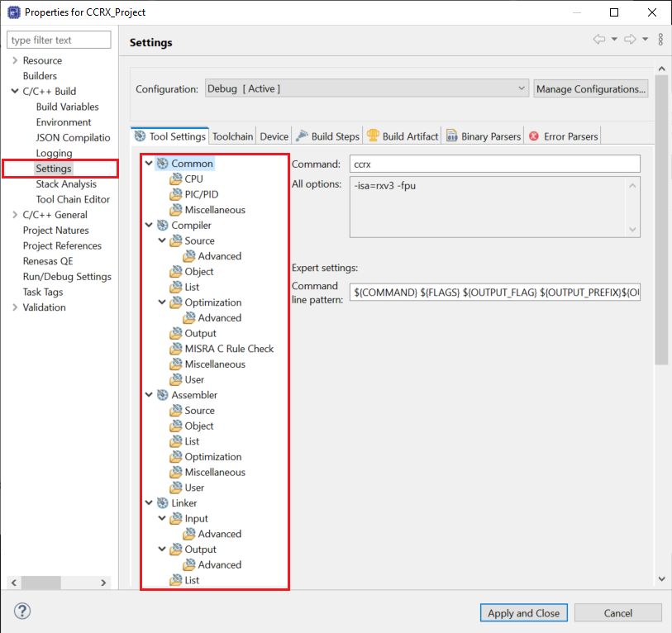Click the Compiler Source option icon
Viewport: 672px width, 633px height.
point(176,240)
